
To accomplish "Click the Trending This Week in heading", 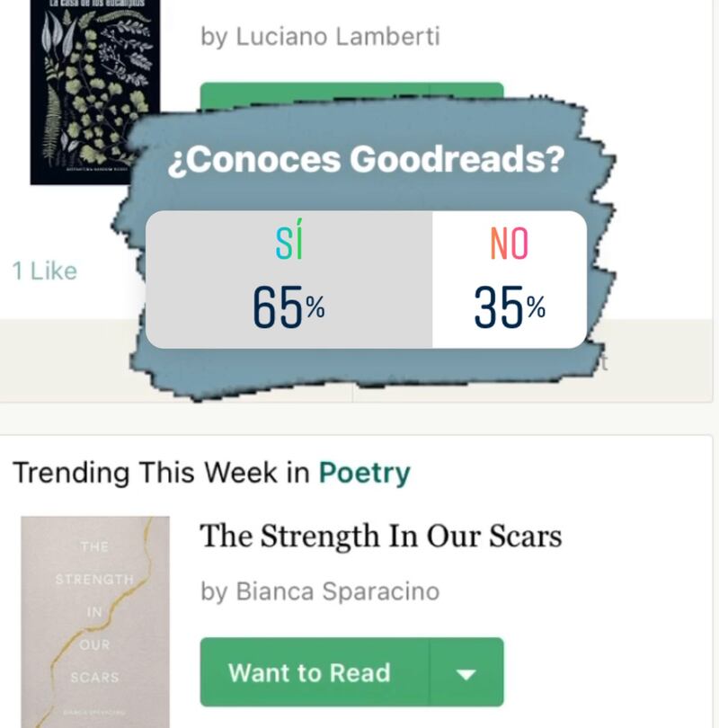I will point(161,473).
